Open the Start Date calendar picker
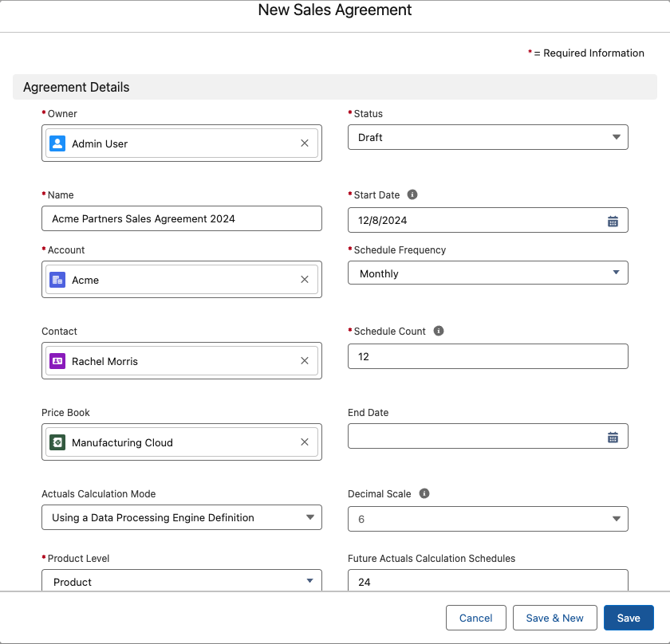The height and width of the screenshot is (644, 670). click(613, 221)
